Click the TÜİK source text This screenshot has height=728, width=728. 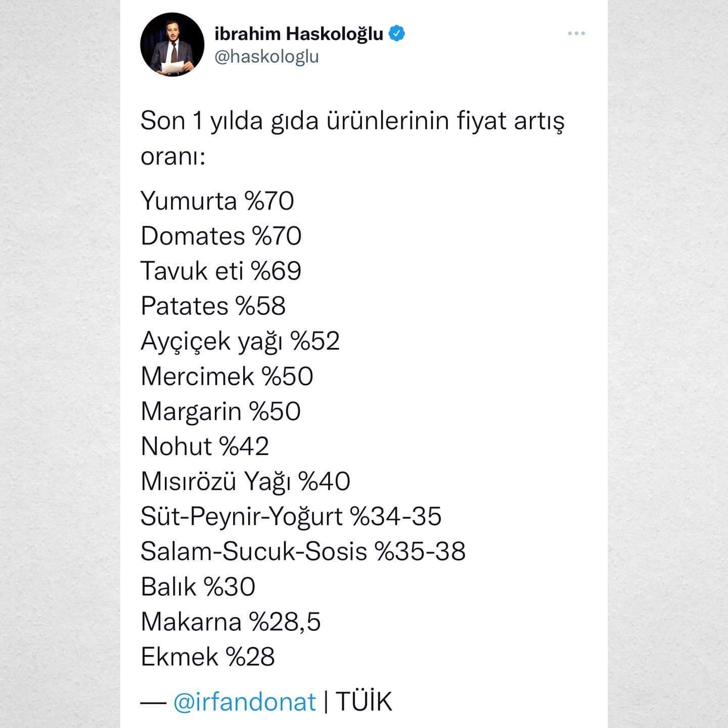tap(363, 702)
